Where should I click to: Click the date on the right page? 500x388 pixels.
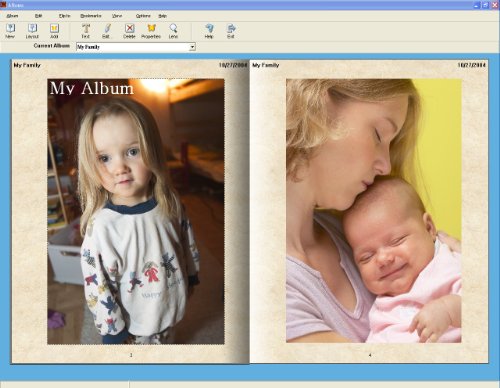(472, 65)
